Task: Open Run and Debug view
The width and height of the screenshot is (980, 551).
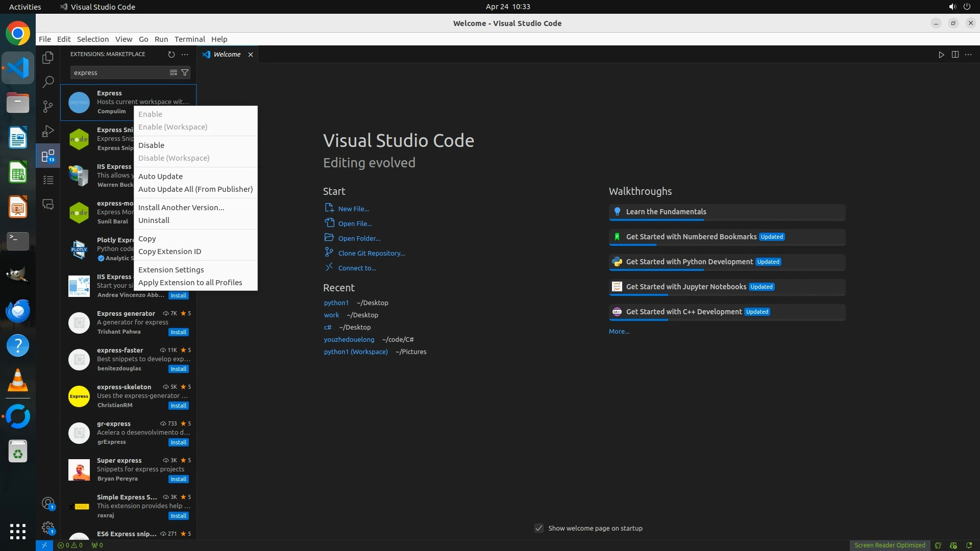Action: coord(48,131)
